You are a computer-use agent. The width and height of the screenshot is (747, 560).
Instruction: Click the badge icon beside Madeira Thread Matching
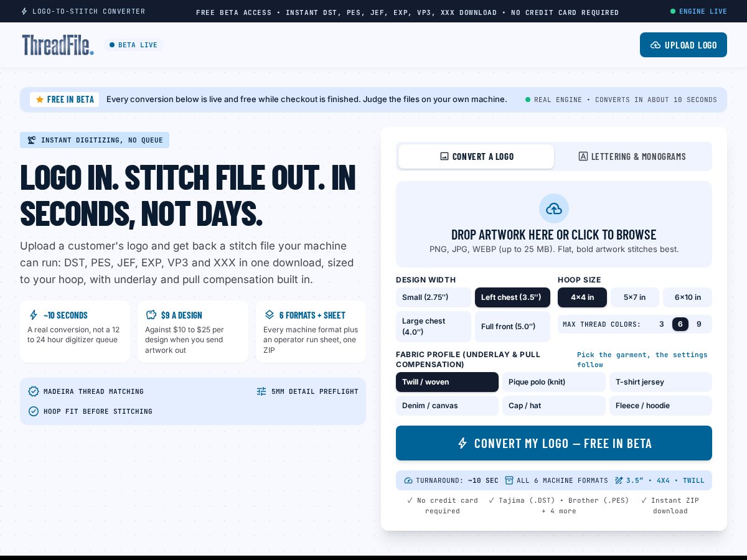coord(34,391)
